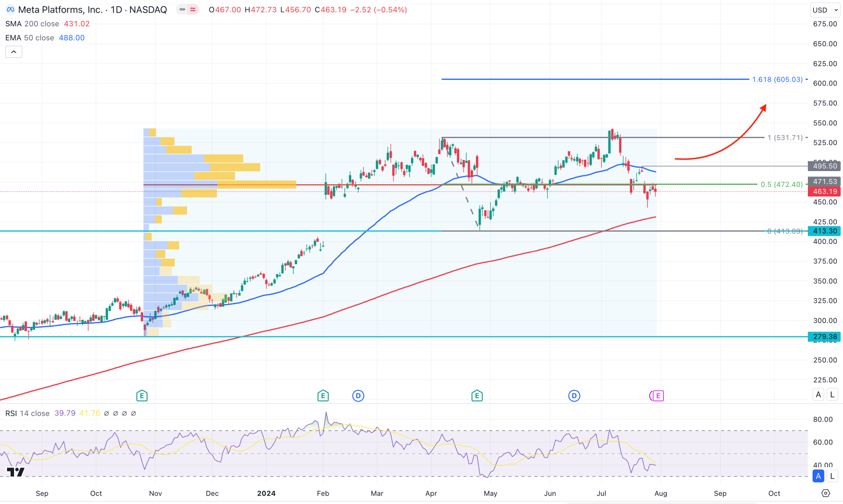The width and height of the screenshot is (843, 504).
Task: Click the change value −2.52 (−0.54%)
Action: tap(378, 10)
